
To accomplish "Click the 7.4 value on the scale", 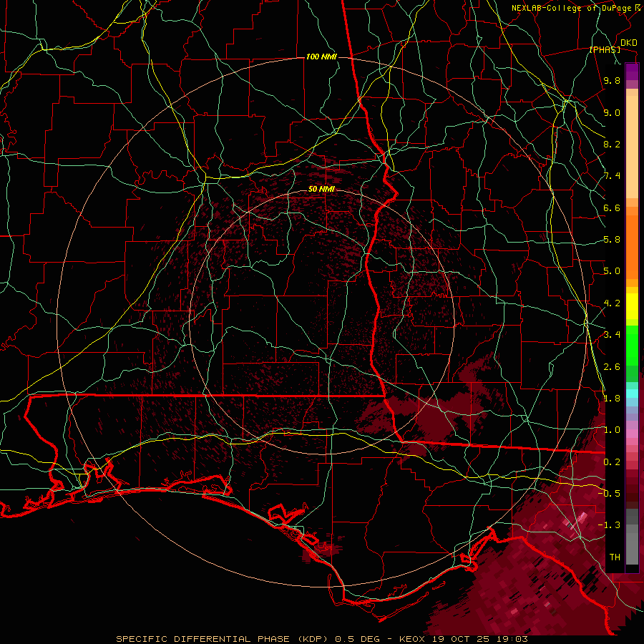I will [x=612, y=176].
